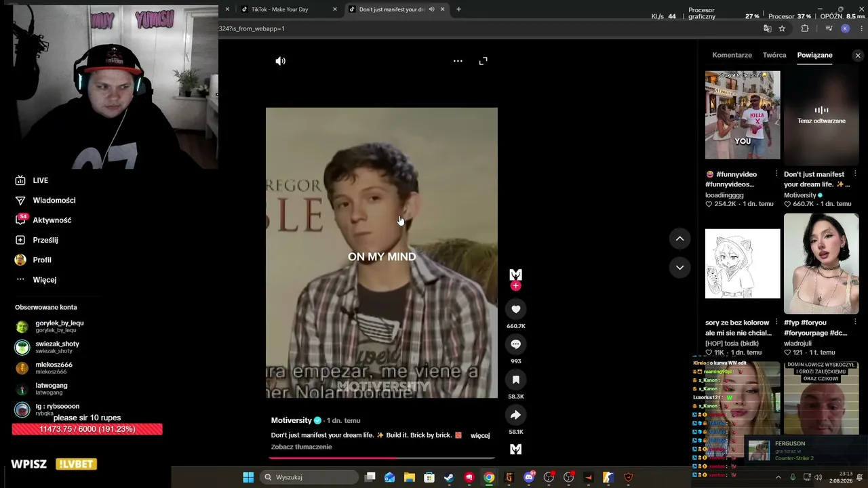Open the anime sketch related video

[743, 264]
